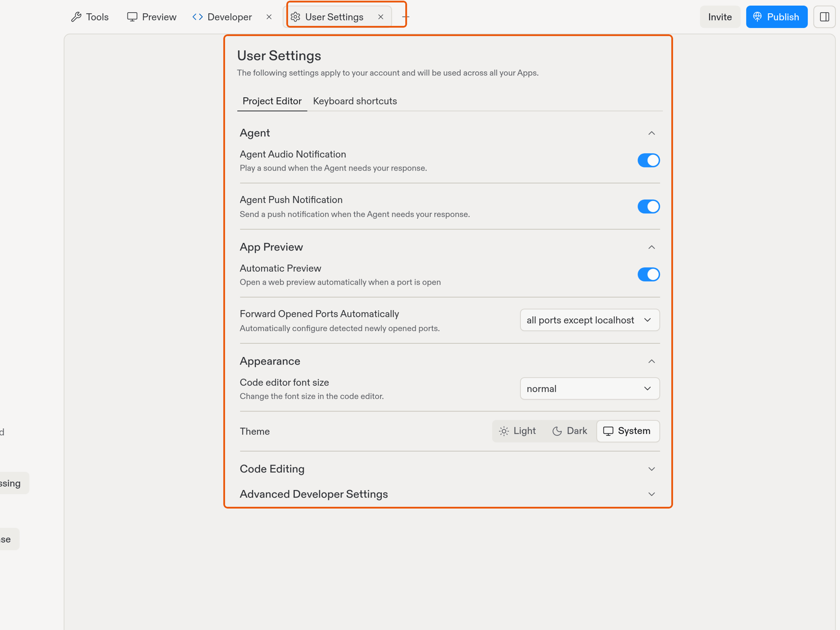Expand Advanced Developer Settings section
This screenshot has width=840, height=630.
tap(652, 494)
